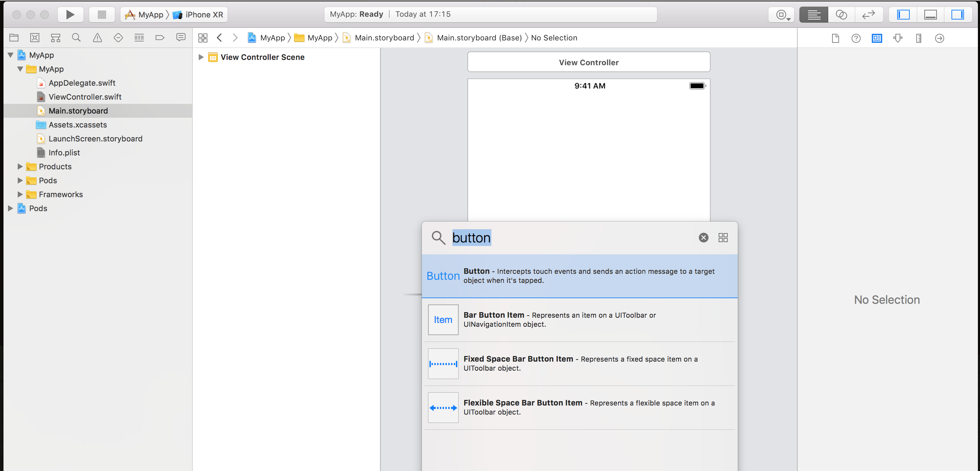Show the Connections inspector
The height and width of the screenshot is (471, 980).
point(939,38)
